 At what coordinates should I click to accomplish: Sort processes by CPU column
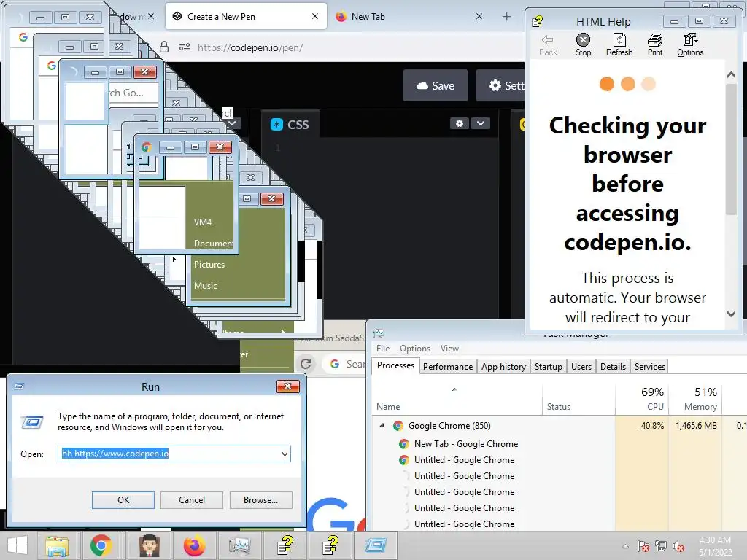tap(642, 400)
